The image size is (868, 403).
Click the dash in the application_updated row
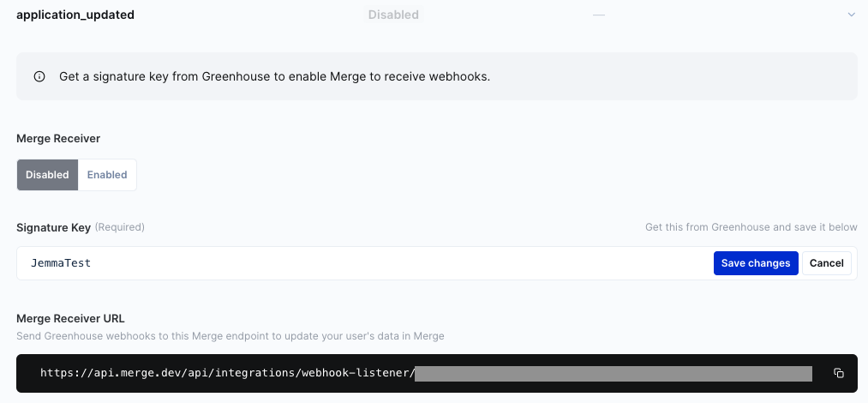[599, 15]
